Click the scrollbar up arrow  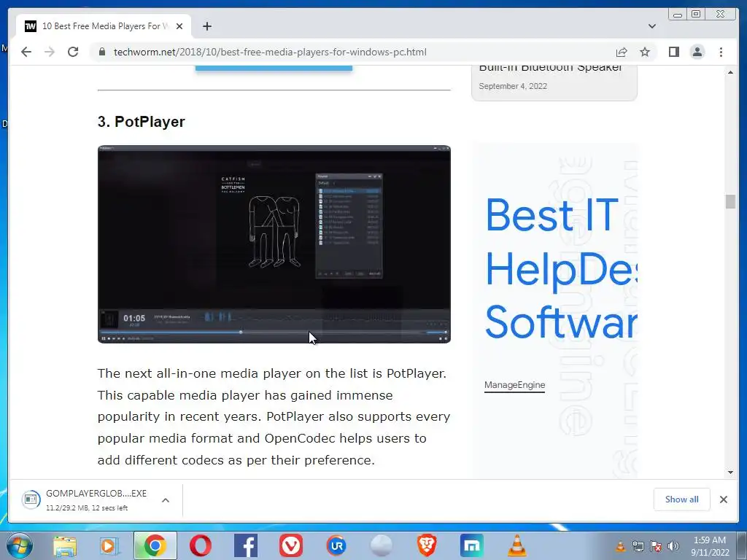(730, 72)
